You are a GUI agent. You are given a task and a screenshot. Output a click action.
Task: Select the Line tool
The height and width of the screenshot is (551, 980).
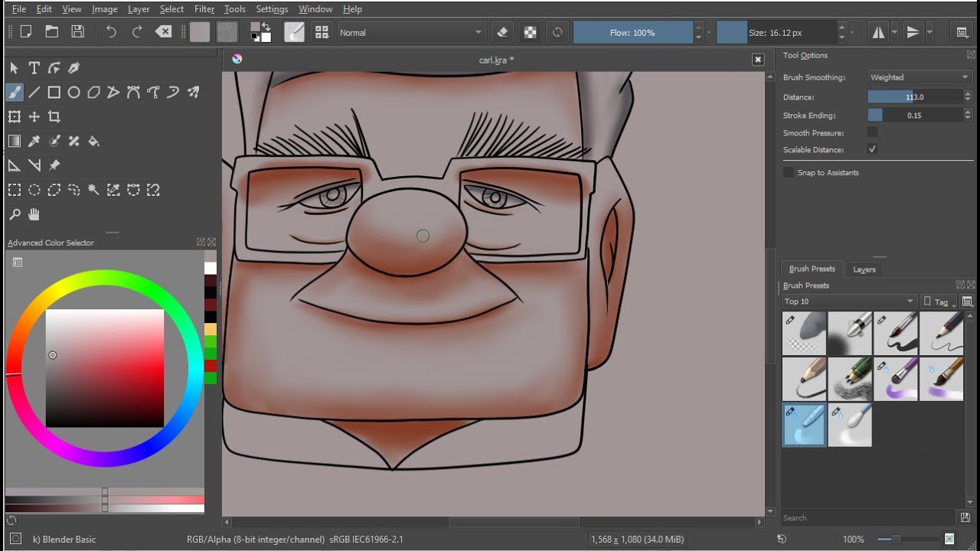(34, 93)
